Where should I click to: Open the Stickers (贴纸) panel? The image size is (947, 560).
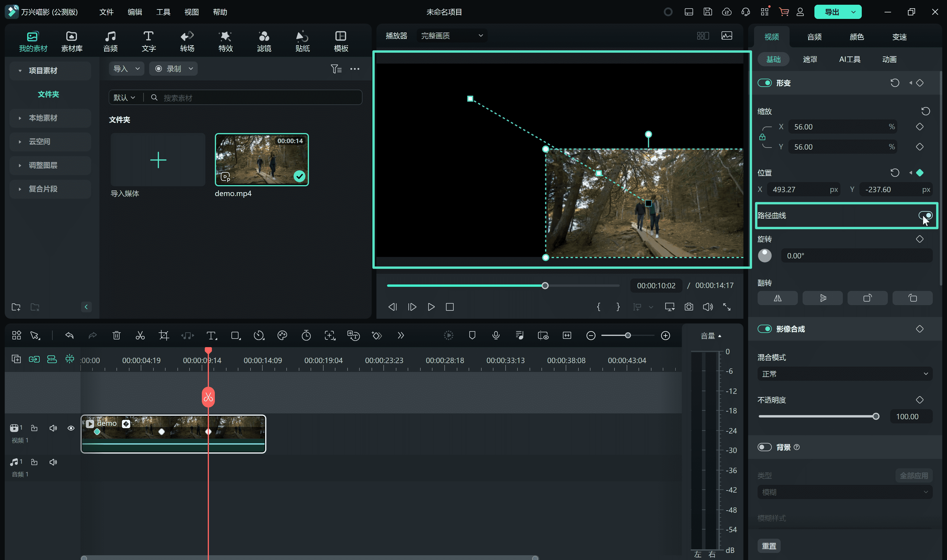(302, 41)
